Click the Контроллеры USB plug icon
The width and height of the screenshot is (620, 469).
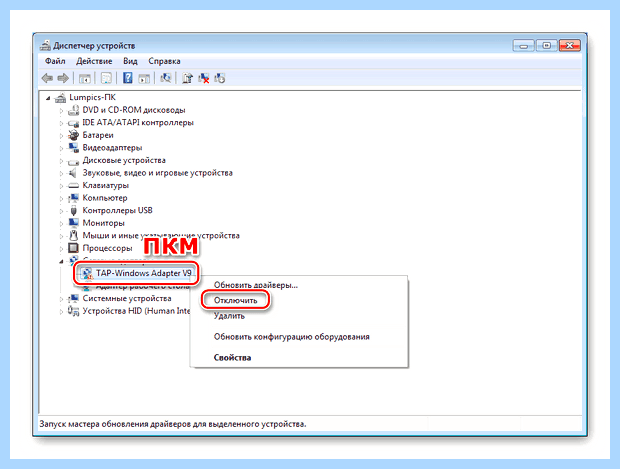[73, 210]
